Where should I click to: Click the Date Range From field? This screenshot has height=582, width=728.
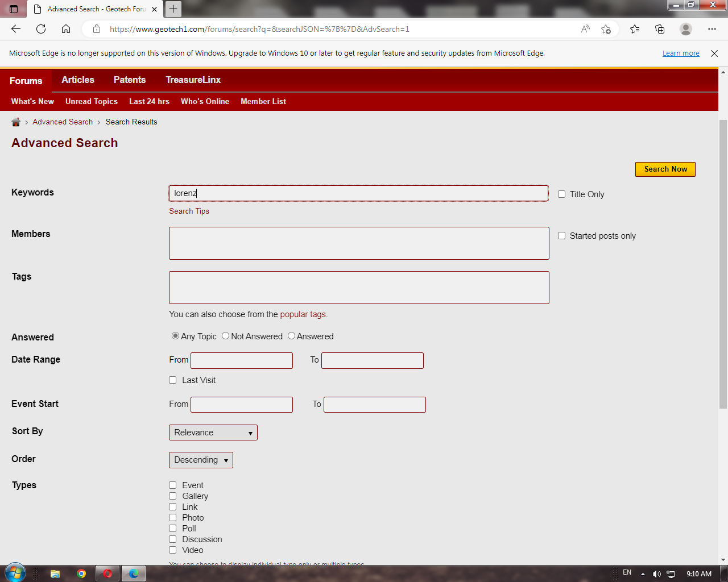point(242,360)
